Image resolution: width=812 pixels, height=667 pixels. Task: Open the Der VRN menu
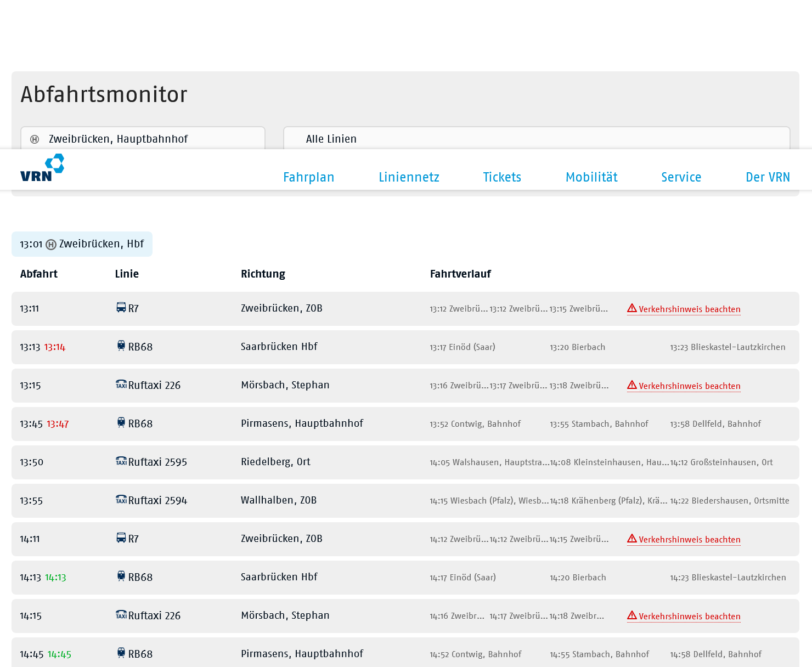(767, 177)
